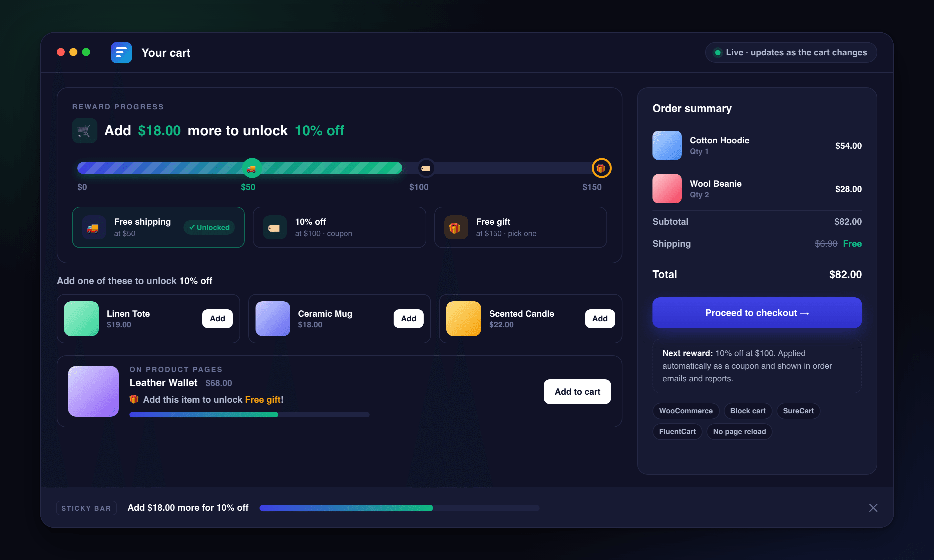Image resolution: width=934 pixels, height=560 pixels.
Task: Click the Wool Beanie pink thumbnail
Action: pos(667,189)
